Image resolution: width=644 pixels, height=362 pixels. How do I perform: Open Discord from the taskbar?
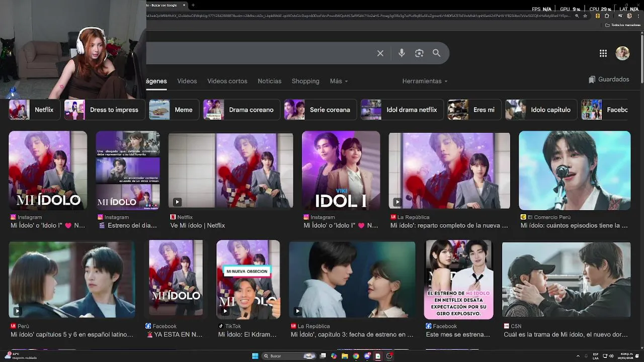[367, 356]
